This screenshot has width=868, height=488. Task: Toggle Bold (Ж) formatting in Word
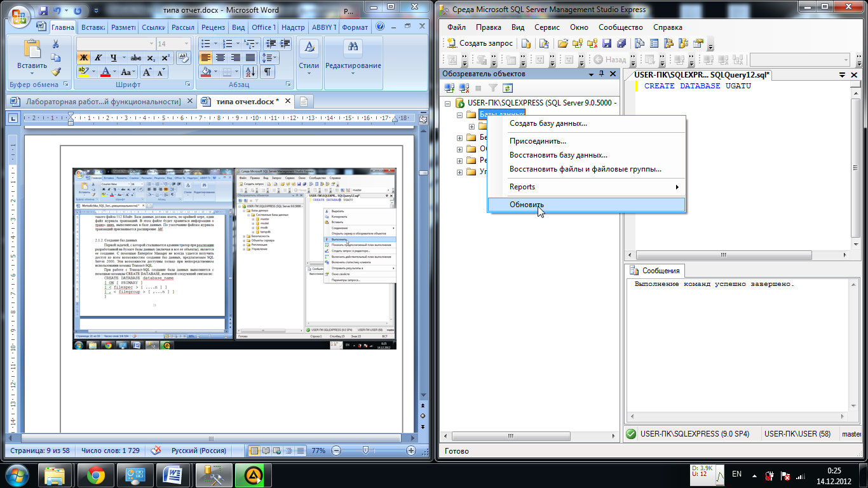pos(83,58)
